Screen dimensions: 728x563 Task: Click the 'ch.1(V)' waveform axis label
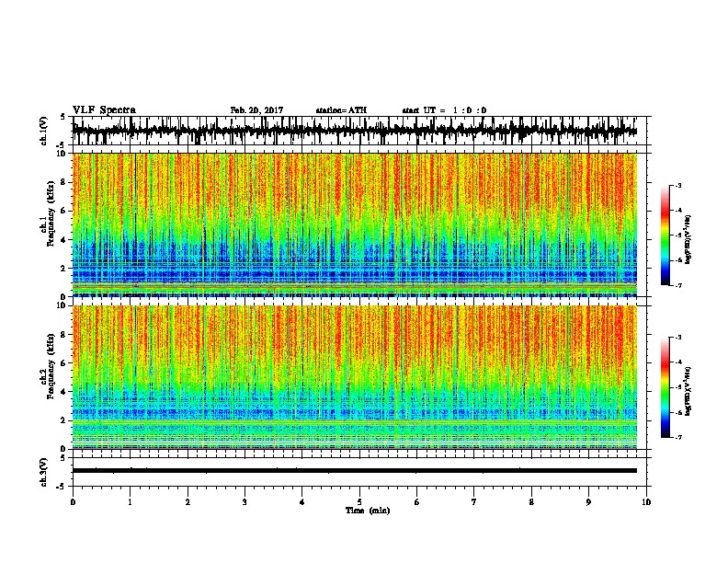click(43, 131)
